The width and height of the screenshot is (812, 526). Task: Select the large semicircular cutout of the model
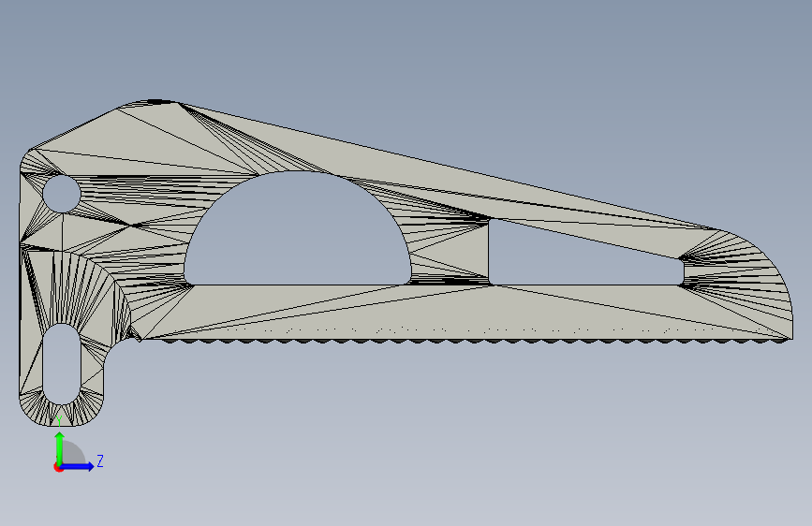(x=298, y=228)
